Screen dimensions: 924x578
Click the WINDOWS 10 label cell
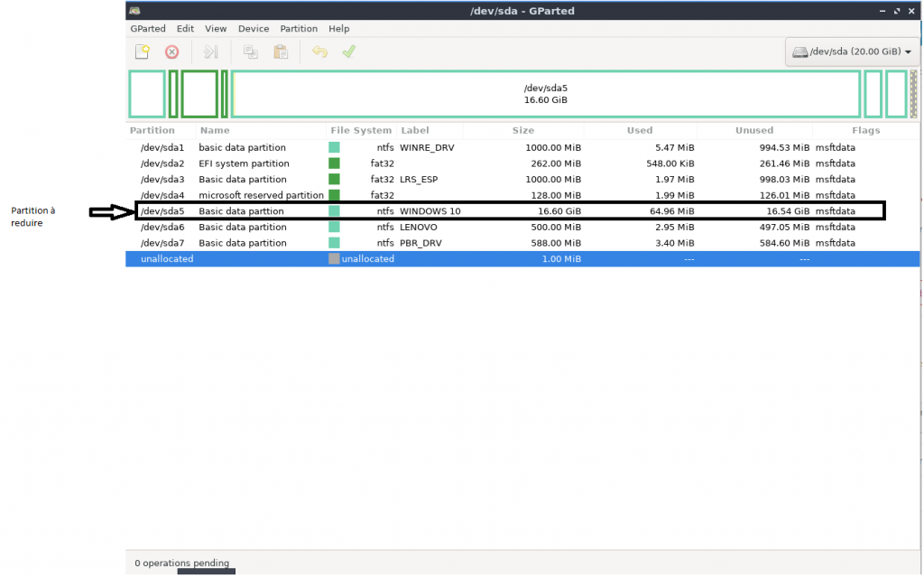430,211
